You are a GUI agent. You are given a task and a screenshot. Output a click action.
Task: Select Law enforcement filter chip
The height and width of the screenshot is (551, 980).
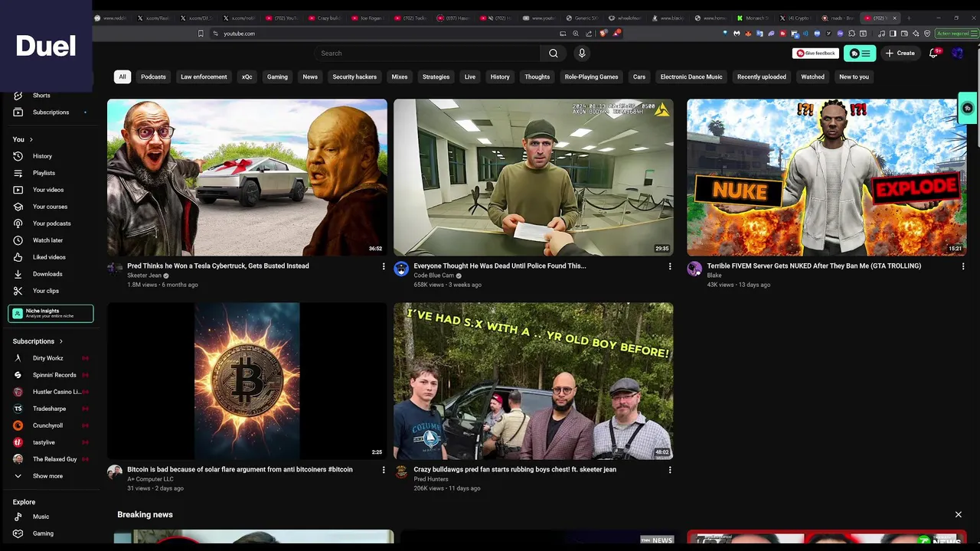[x=204, y=77]
